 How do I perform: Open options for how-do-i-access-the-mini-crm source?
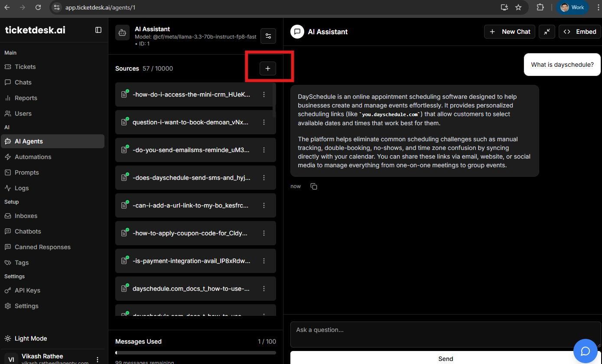(x=264, y=94)
